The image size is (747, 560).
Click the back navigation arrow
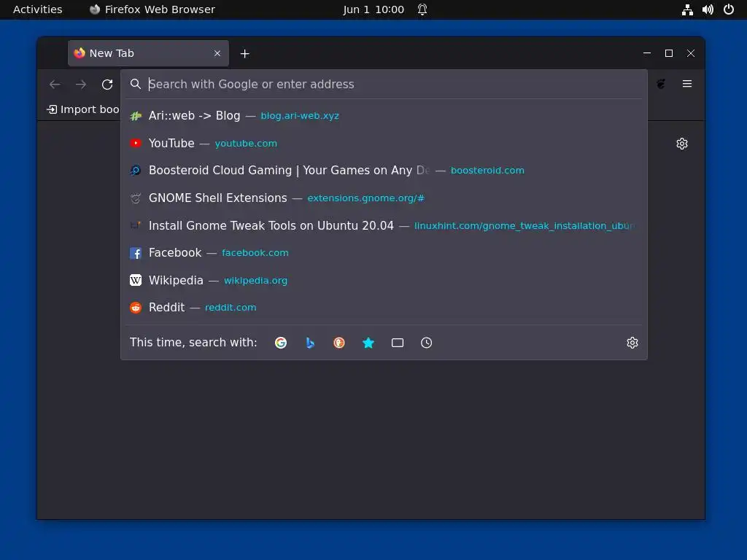[x=55, y=85]
